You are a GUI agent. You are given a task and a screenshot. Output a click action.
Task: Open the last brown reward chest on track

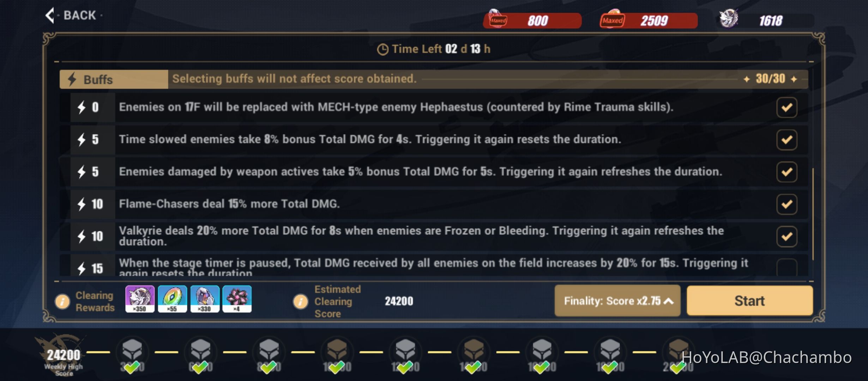[678, 351]
